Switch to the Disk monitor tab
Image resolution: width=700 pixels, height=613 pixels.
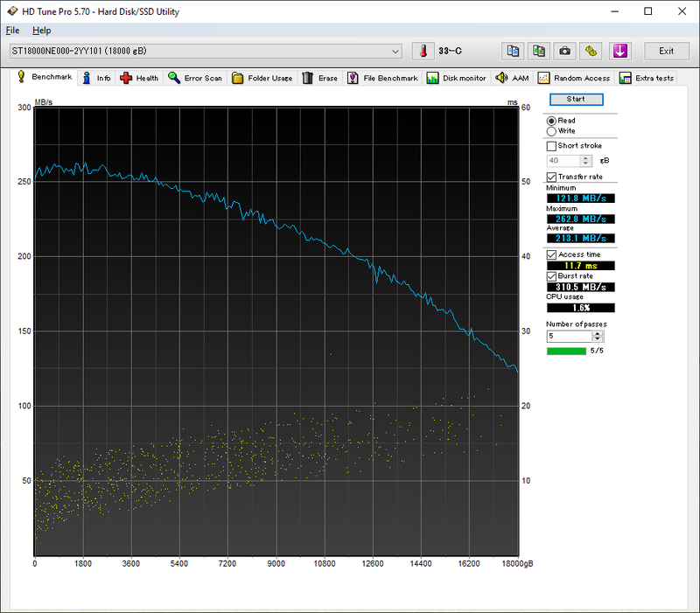[x=456, y=78]
